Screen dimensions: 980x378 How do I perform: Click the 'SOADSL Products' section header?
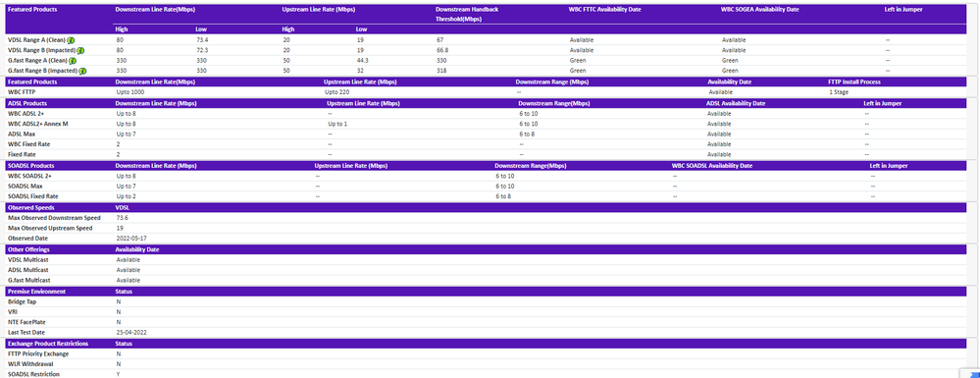(30, 166)
